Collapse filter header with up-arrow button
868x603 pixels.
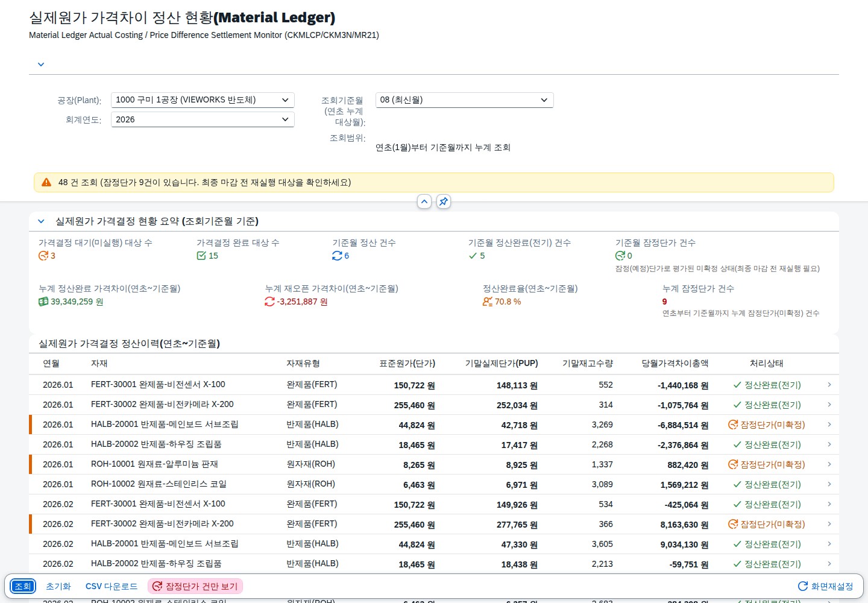click(424, 201)
